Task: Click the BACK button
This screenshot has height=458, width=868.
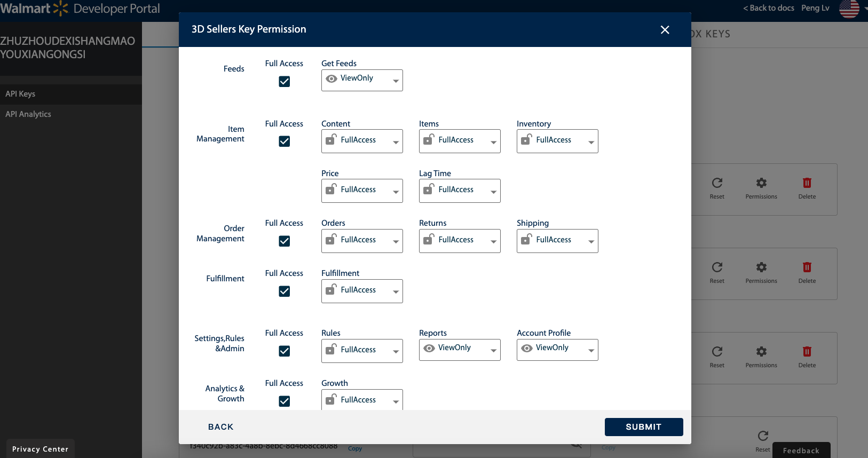Action: click(x=221, y=427)
